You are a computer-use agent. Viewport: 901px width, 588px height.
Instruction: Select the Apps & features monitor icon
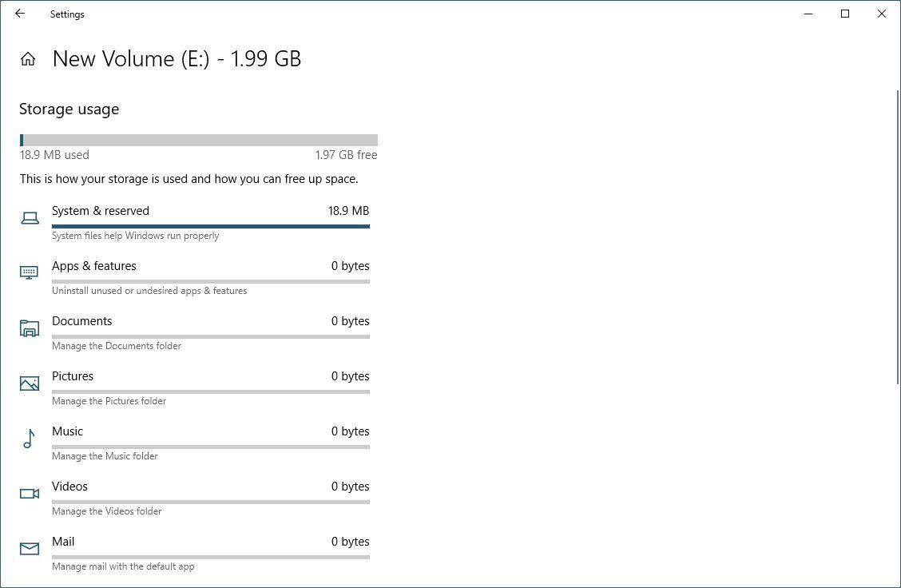point(30,272)
